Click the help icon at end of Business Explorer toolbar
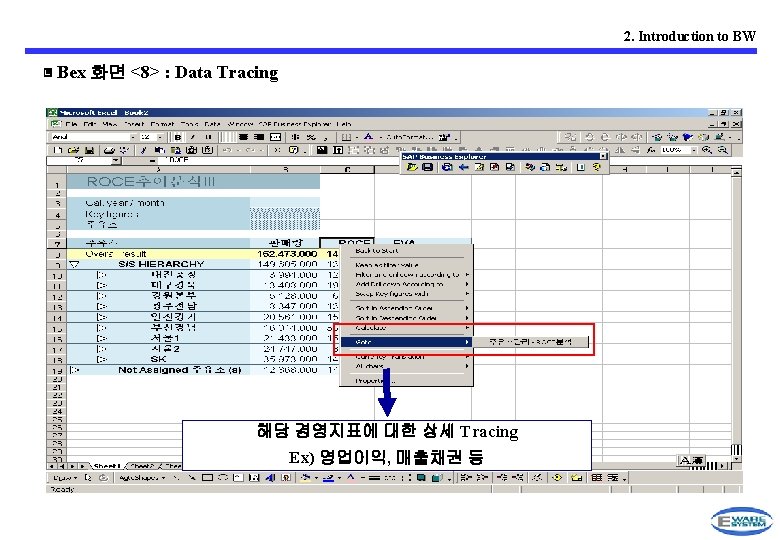Screen dimensions: 780x540 [x=597, y=168]
